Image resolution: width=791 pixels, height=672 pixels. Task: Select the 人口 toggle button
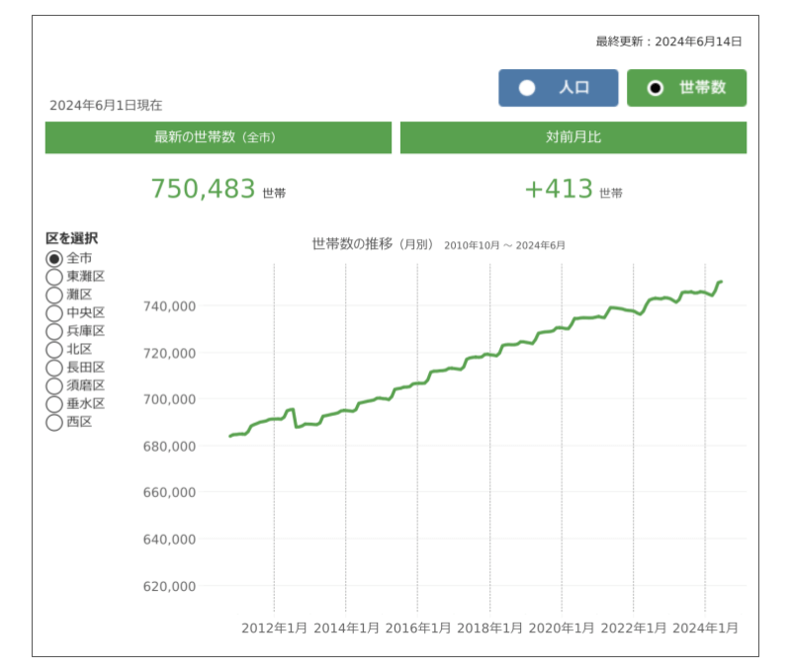(558, 88)
